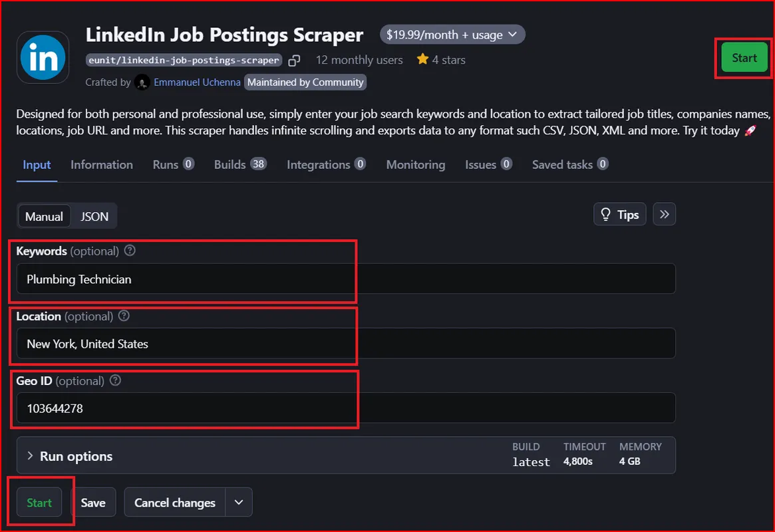Open the Runs tab
Screen dimensions: 775x532
173,164
